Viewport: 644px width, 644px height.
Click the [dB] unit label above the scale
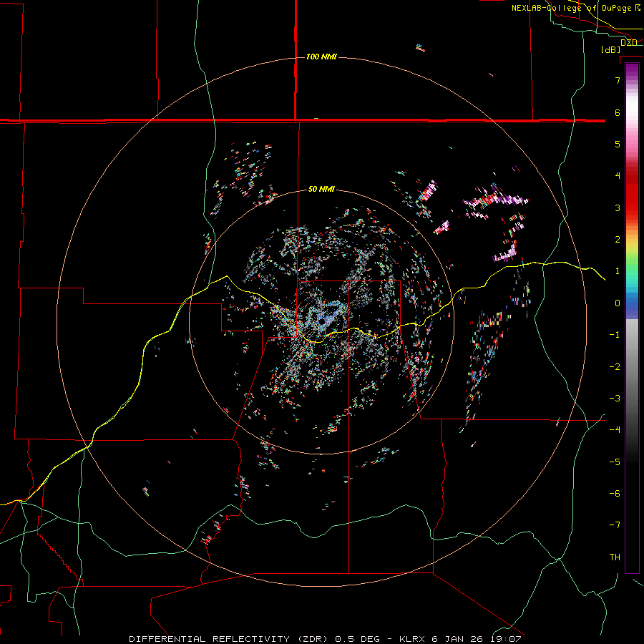point(611,49)
